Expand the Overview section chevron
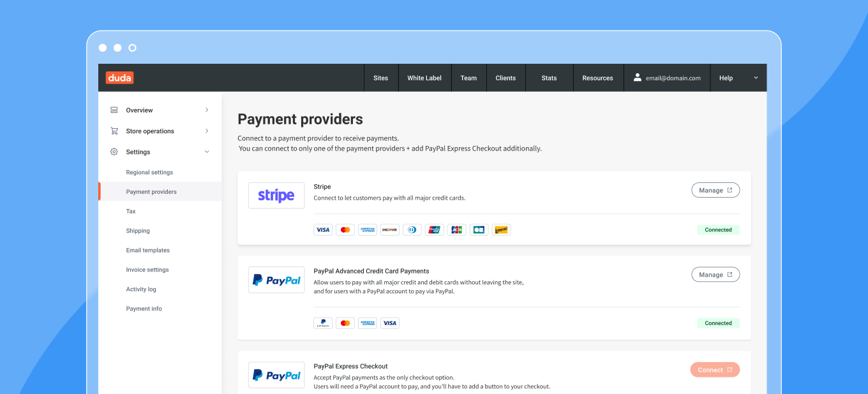 click(207, 110)
